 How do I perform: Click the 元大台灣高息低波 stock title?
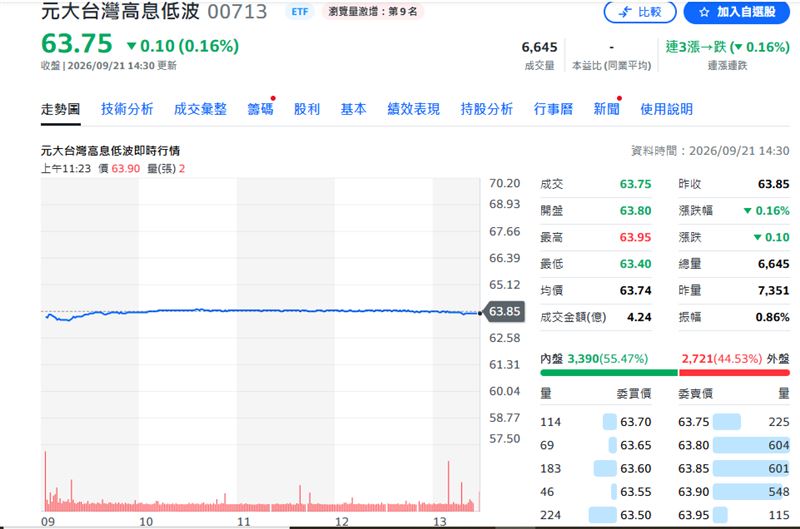[120, 11]
